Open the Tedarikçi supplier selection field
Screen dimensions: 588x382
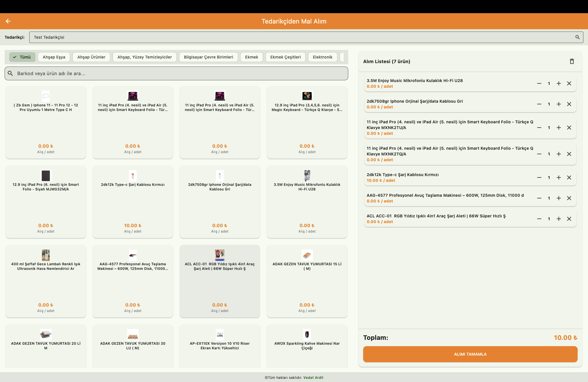(x=301, y=37)
